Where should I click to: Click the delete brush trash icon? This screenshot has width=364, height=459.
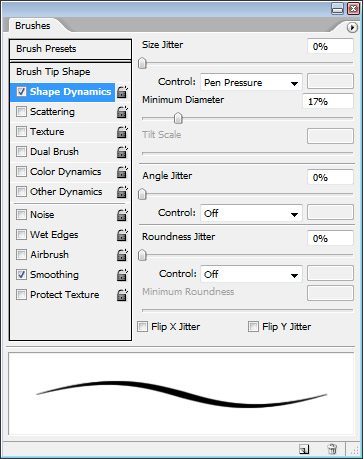332,449
